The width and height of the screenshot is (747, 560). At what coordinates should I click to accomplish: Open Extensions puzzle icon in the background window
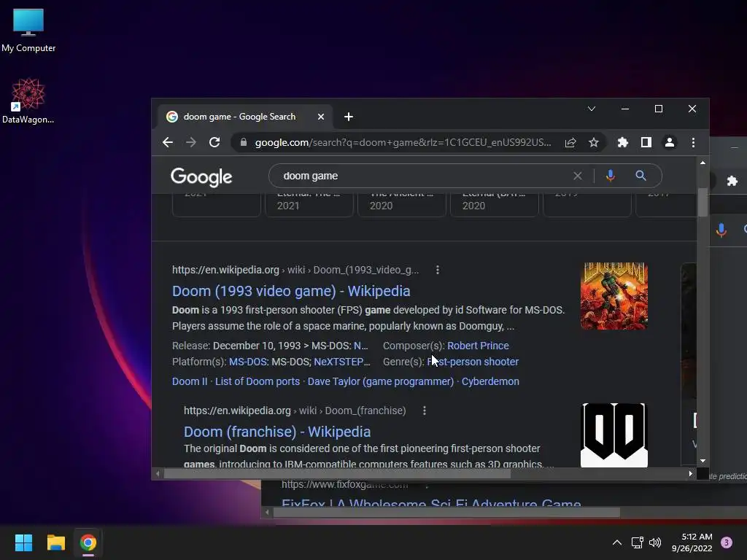click(x=732, y=181)
